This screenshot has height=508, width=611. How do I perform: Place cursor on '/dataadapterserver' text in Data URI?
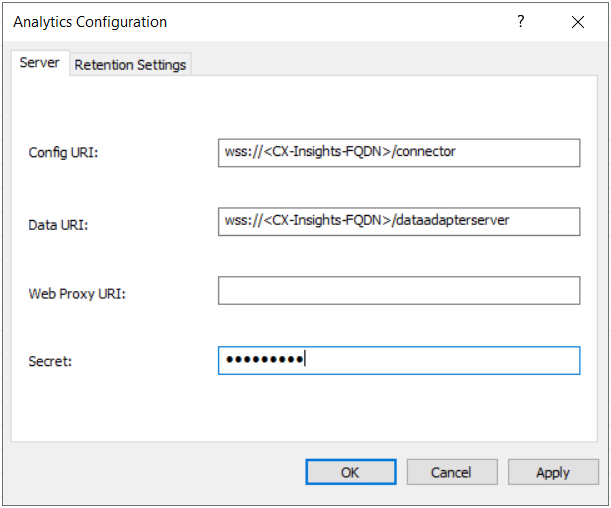pos(452,221)
